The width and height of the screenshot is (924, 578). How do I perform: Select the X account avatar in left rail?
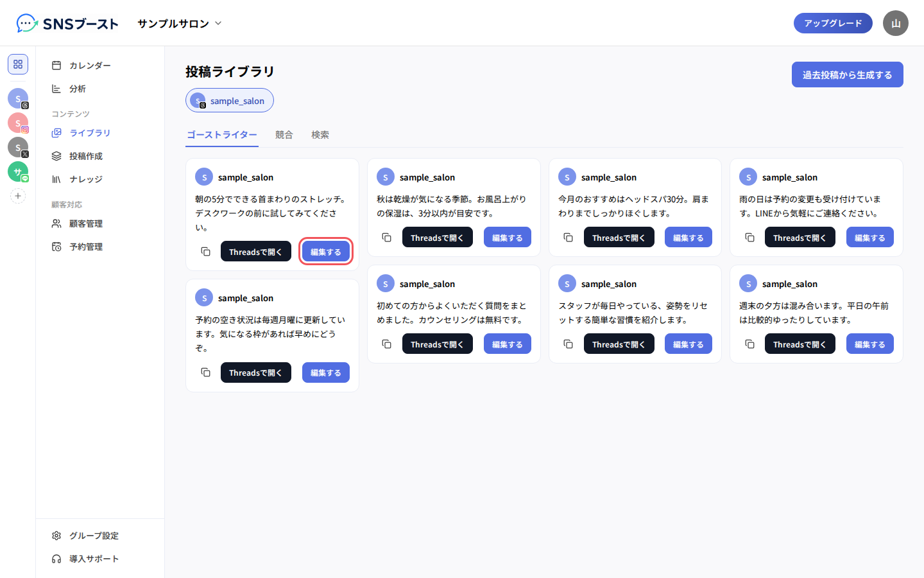point(18,147)
